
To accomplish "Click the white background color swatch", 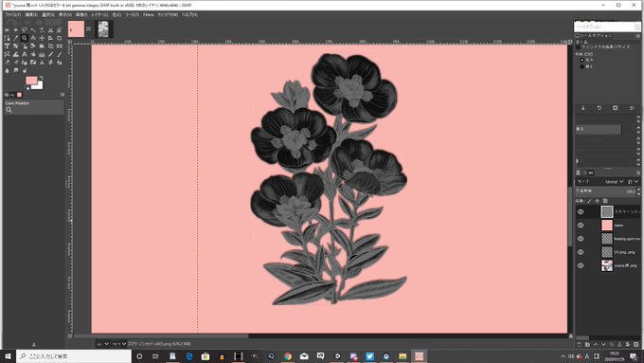I will click(38, 85).
